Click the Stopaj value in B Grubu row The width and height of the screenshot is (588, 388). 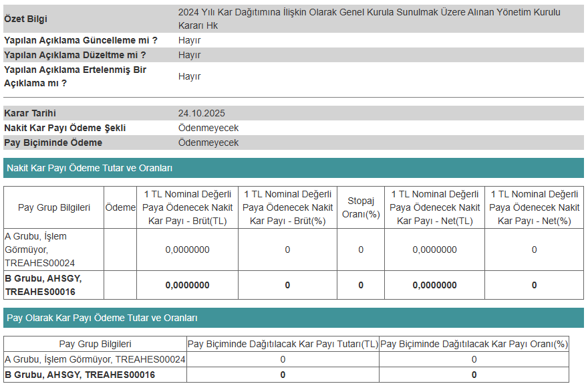[361, 285]
